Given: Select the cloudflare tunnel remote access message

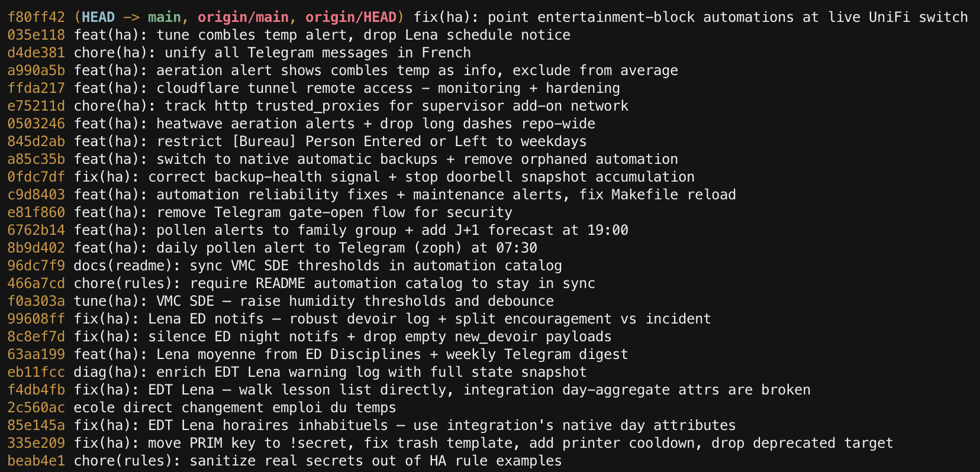Looking at the screenshot, I should [x=347, y=88].
